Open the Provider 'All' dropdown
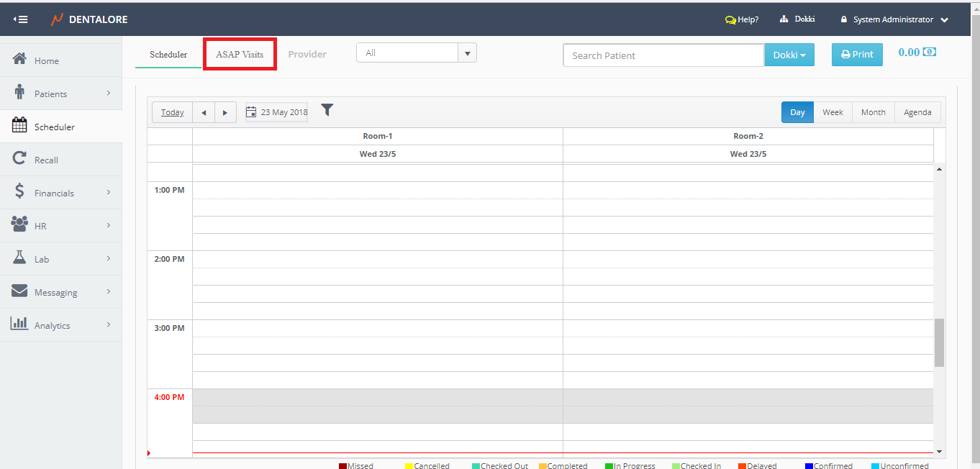The image size is (980, 469). click(416, 53)
